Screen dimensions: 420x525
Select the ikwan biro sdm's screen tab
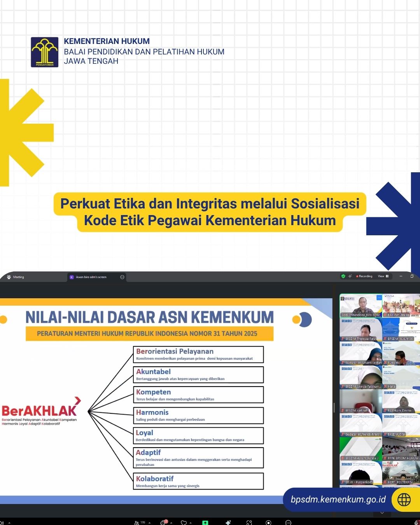tap(91, 277)
